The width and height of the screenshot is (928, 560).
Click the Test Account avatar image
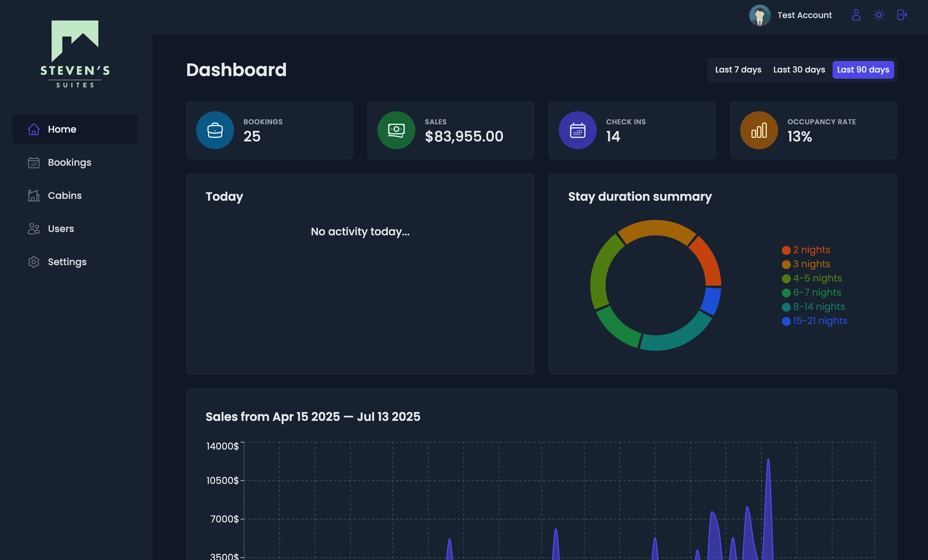759,15
